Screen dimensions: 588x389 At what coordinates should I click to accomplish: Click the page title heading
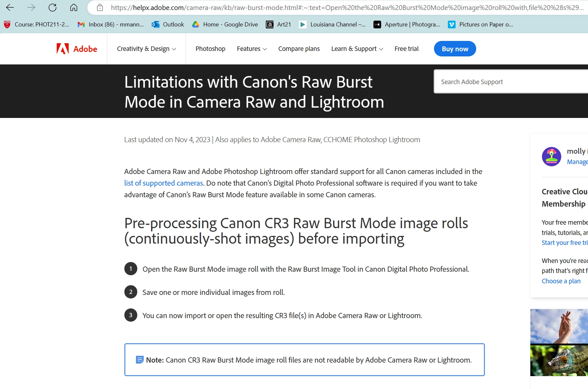[254, 92]
